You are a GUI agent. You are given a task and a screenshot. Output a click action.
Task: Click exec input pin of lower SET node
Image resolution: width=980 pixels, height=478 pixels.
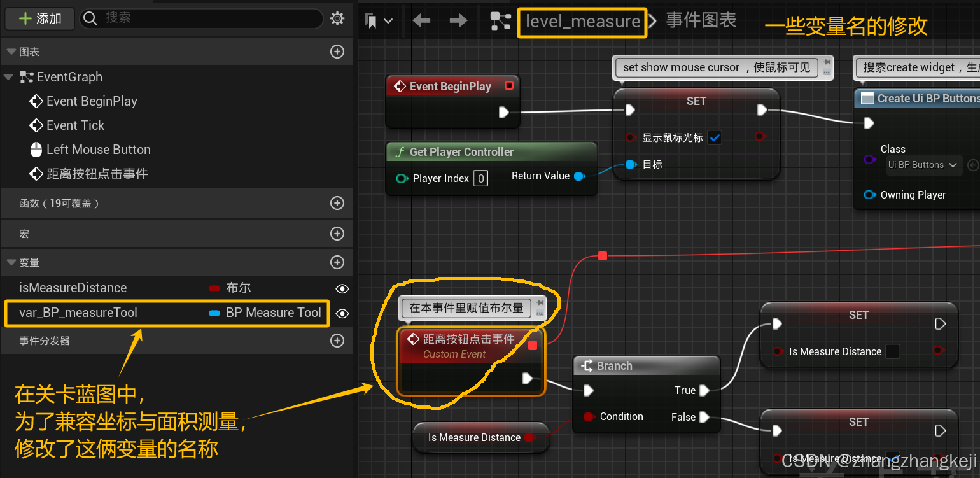777,431
